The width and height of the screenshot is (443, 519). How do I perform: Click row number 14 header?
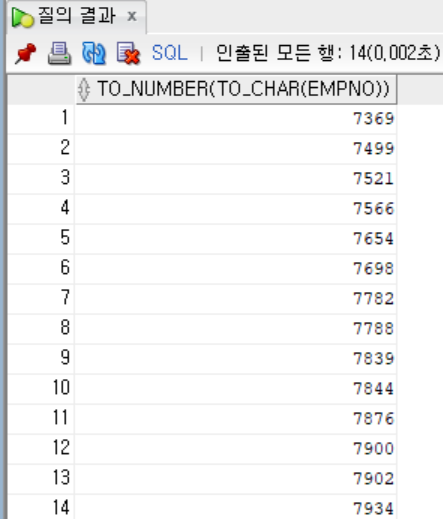pos(41,507)
